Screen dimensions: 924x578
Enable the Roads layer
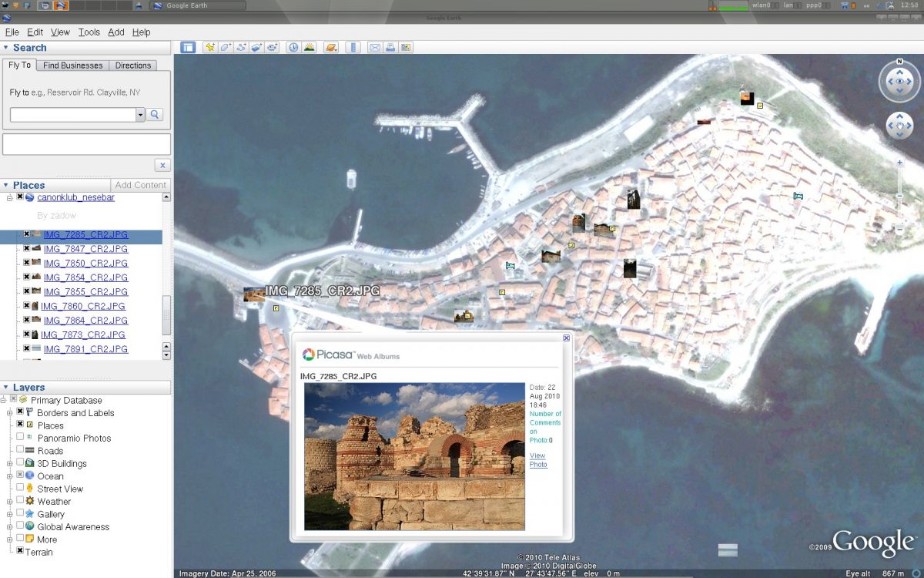click(20, 450)
